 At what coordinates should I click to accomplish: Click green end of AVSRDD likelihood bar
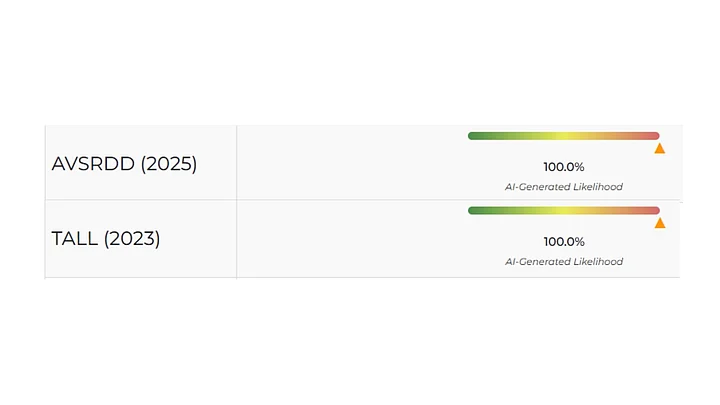click(x=478, y=136)
